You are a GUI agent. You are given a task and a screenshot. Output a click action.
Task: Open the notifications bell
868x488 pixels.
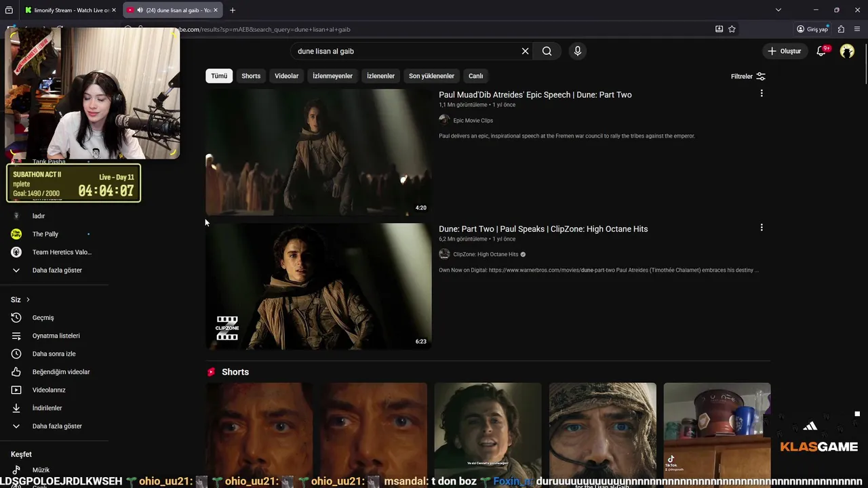click(x=821, y=51)
